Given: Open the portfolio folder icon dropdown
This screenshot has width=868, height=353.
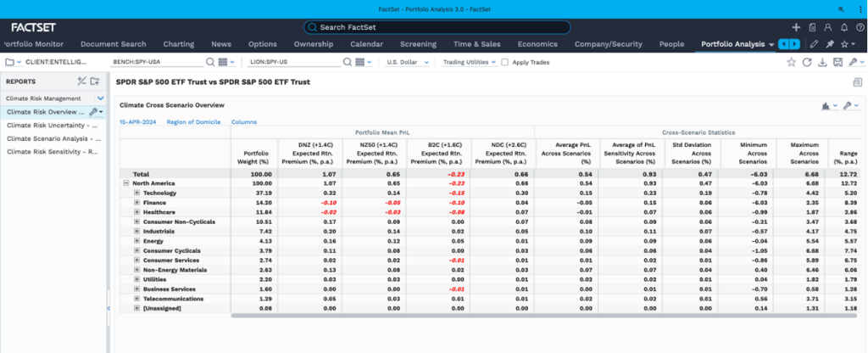Looking at the screenshot, I should [13, 62].
